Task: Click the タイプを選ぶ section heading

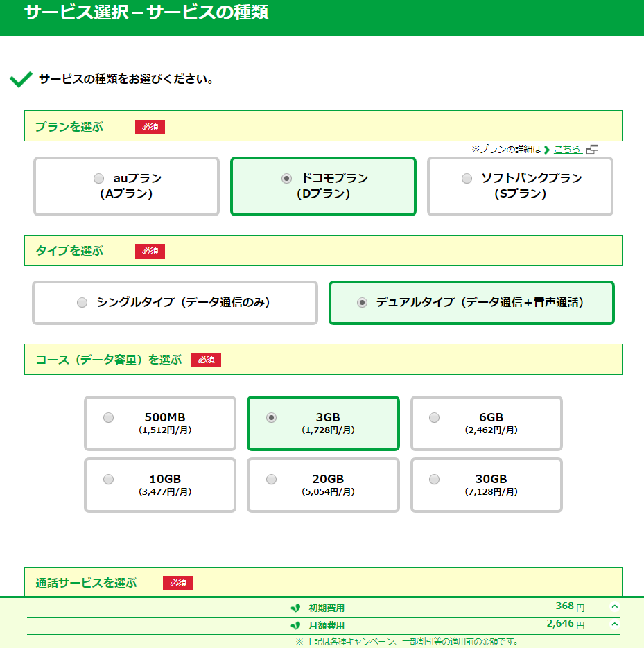Action: click(x=69, y=251)
